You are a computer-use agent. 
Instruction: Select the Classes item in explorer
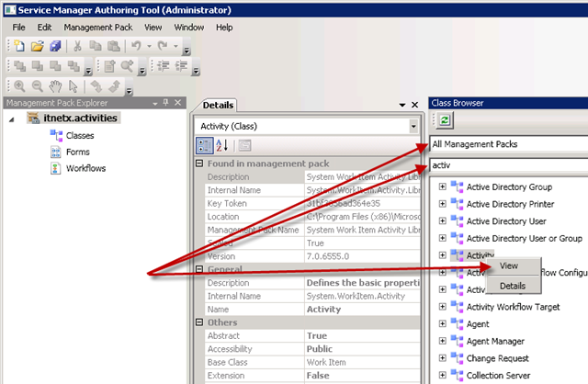pyautogui.click(x=79, y=136)
